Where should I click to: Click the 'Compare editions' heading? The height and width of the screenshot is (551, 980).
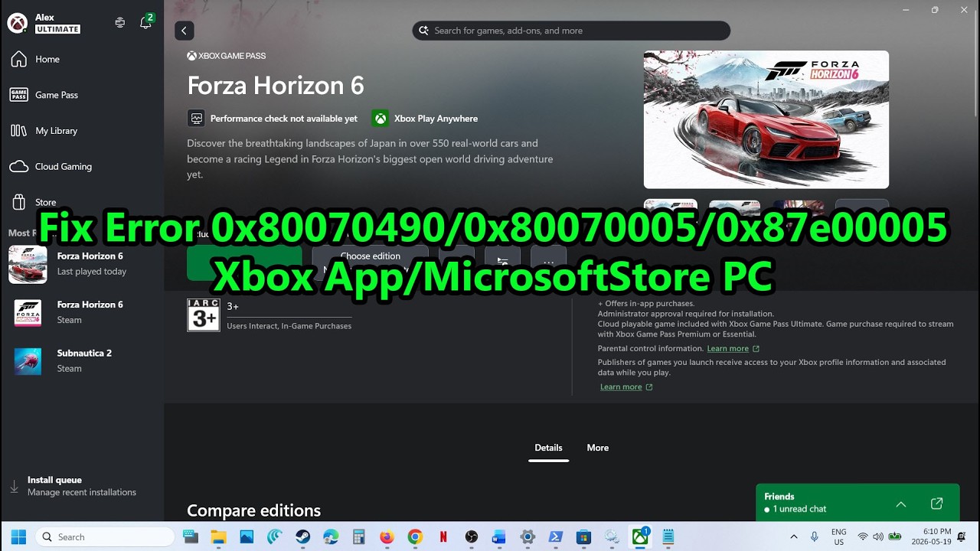(x=254, y=510)
